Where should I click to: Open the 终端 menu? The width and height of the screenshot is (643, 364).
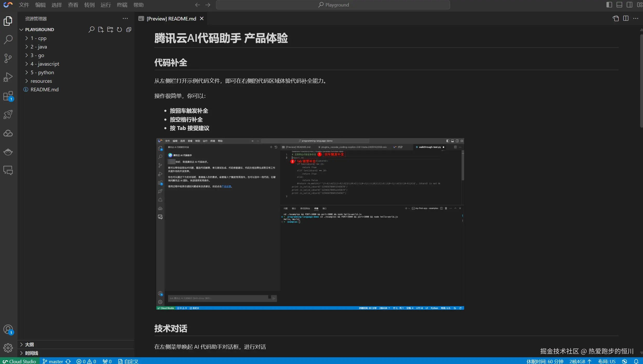click(x=122, y=5)
